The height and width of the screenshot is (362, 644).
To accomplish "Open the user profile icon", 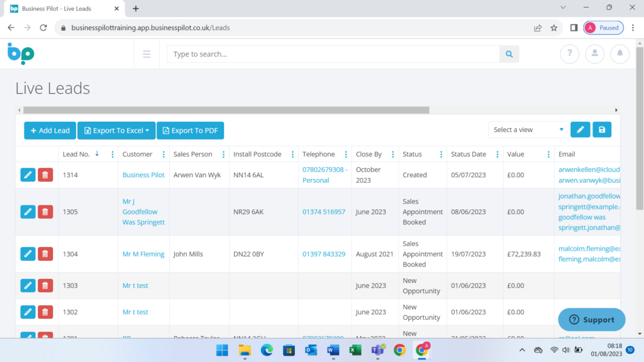I will (594, 54).
